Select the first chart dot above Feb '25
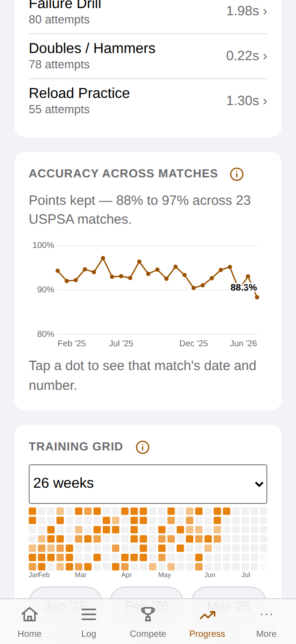Viewport: 296px width, 644px height. [x=58, y=271]
